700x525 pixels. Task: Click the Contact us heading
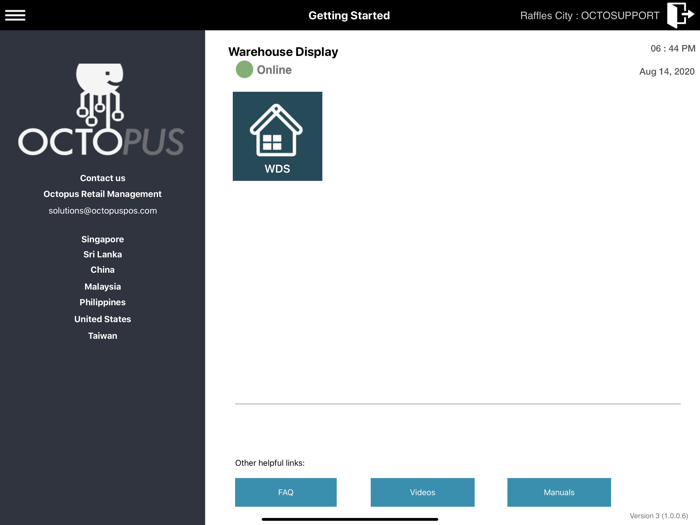[103, 178]
